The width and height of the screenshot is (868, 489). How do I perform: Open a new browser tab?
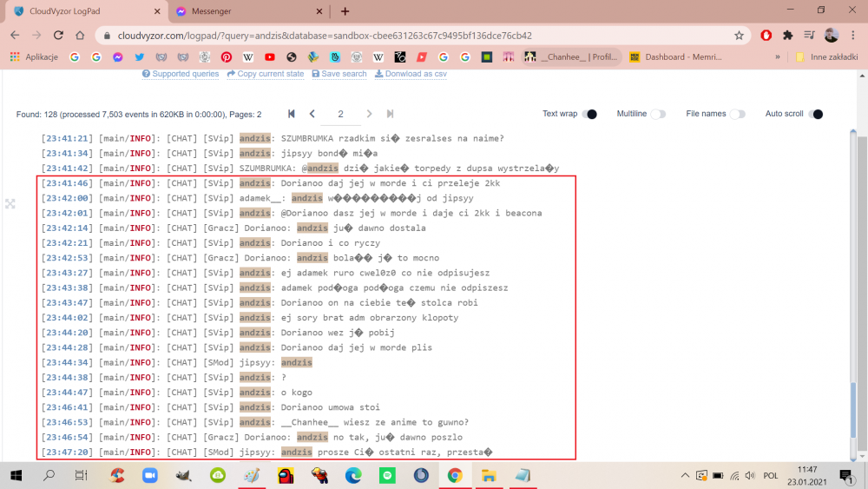pos(345,11)
